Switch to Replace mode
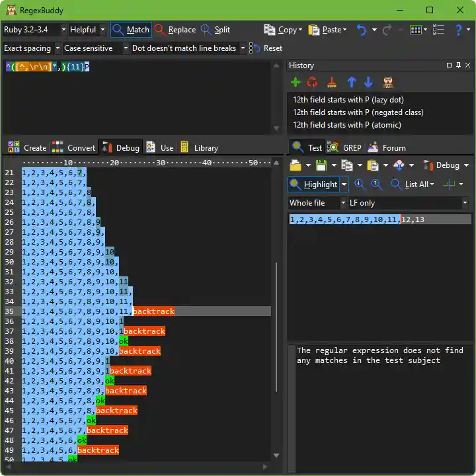The width and height of the screenshot is (476, 476). (175, 30)
